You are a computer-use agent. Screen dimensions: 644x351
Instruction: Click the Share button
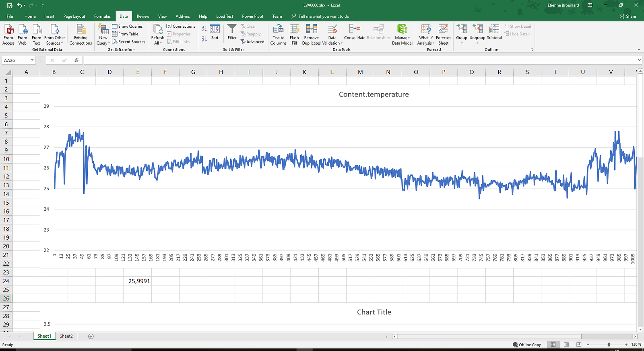pos(628,16)
